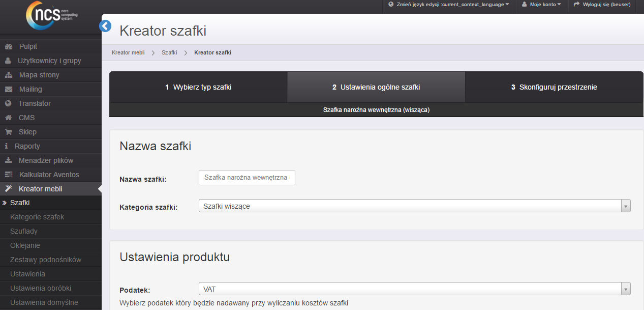Click the Sklep shopping cart icon
644x310 pixels.
tap(8, 132)
